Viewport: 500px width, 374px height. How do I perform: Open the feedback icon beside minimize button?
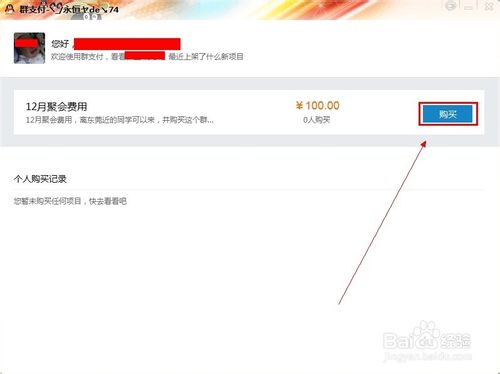click(450, 6)
